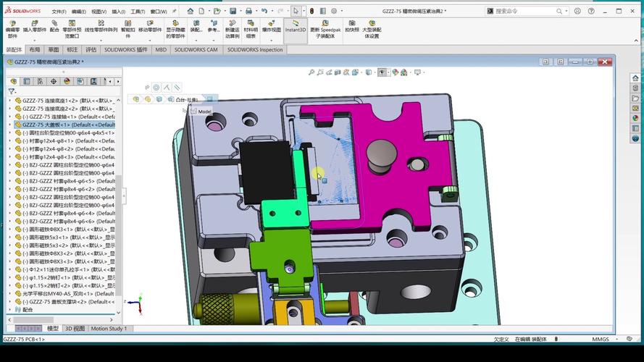The width and height of the screenshot is (644, 362).
Task: Open the 窗口(W) menu
Action: (x=159, y=12)
